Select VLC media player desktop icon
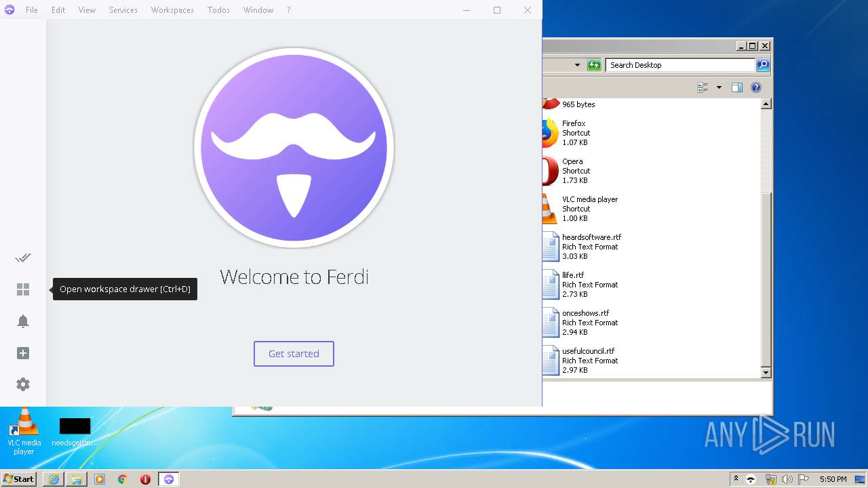The height and width of the screenshot is (488, 868). coord(24,432)
